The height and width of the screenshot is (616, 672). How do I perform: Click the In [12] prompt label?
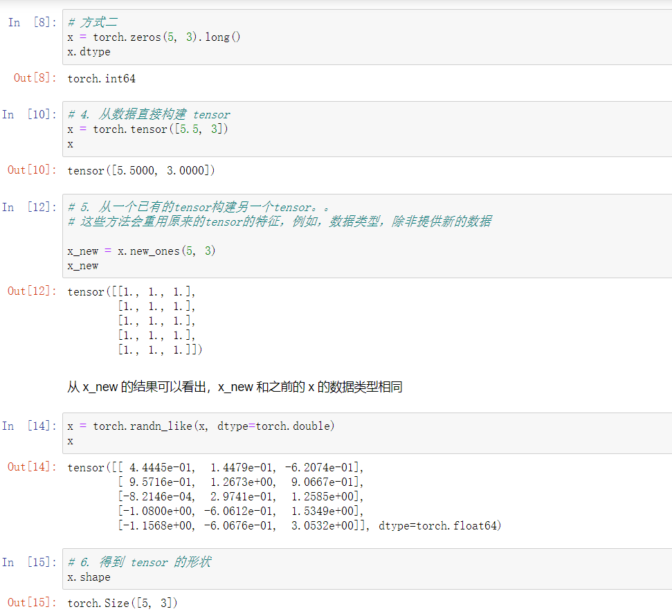[x=30, y=207]
